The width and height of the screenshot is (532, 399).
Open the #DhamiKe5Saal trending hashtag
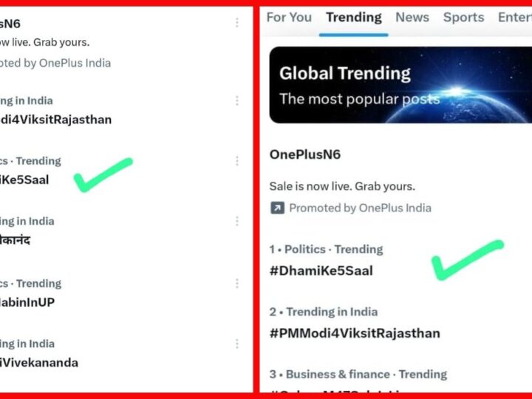point(321,270)
